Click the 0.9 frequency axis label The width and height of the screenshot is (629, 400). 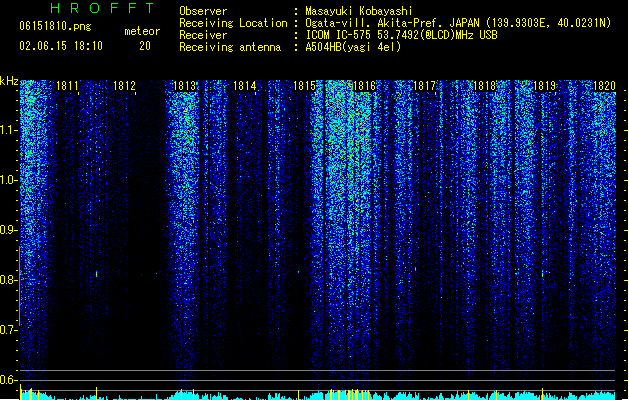click(8, 230)
